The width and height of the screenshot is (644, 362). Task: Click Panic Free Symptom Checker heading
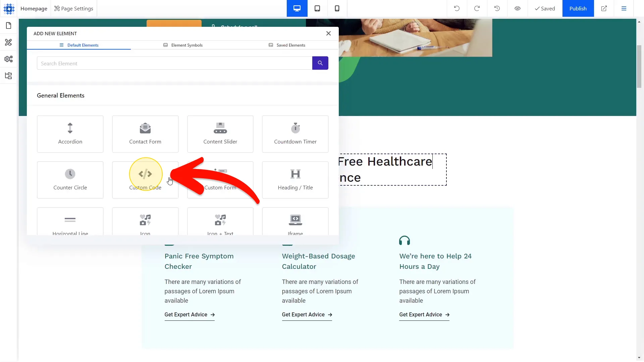(199, 261)
